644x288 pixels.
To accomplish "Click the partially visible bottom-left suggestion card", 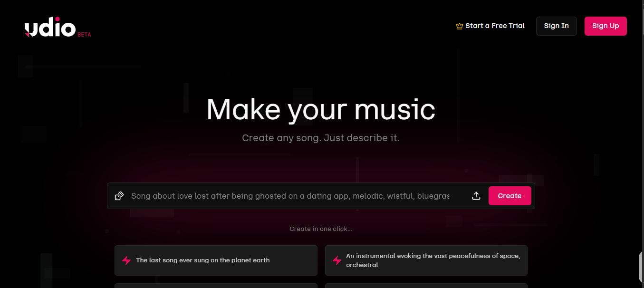I will [x=216, y=286].
